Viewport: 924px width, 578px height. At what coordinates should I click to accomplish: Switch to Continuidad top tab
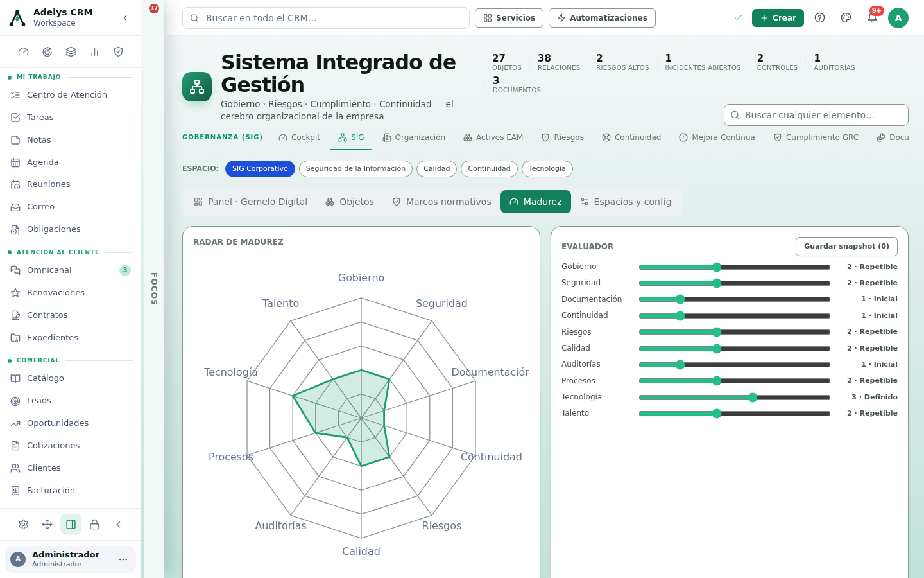(x=631, y=137)
